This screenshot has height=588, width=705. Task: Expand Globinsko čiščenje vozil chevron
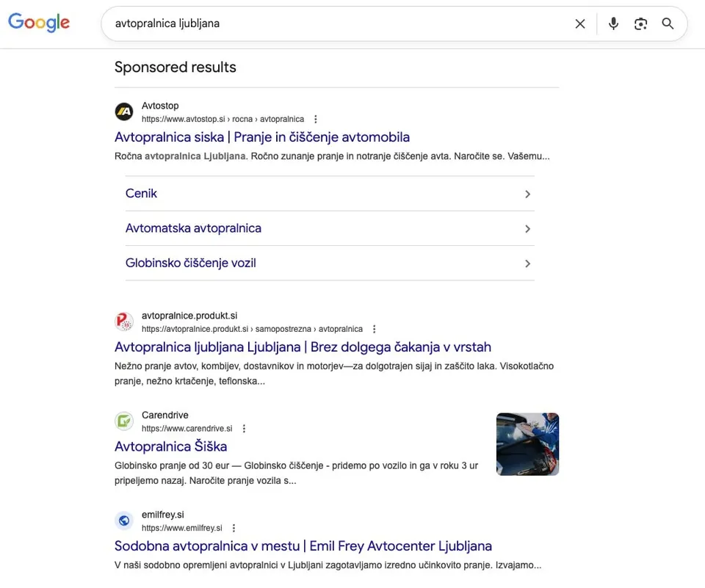527,264
